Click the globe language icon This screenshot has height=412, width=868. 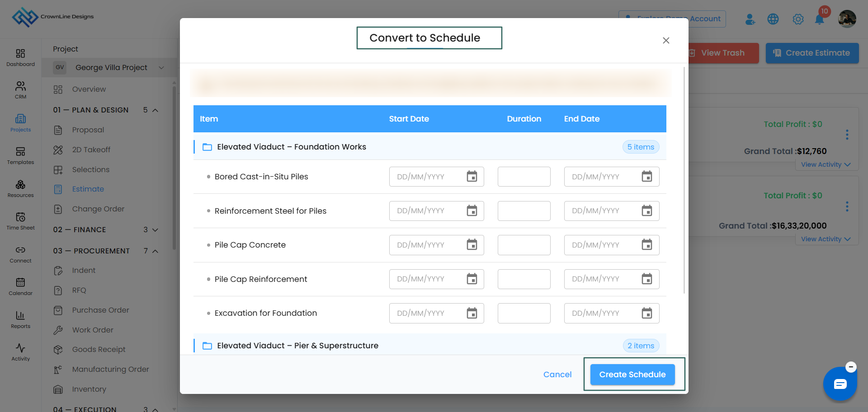click(773, 19)
